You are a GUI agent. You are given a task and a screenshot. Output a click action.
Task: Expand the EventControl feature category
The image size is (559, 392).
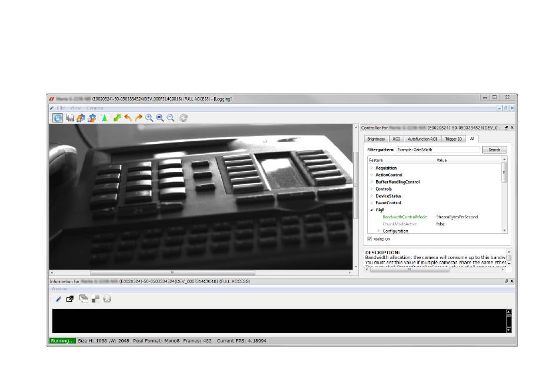click(x=371, y=203)
